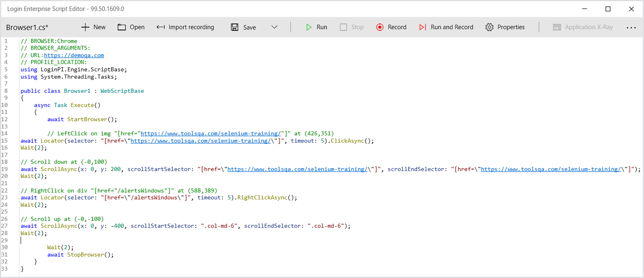The image size is (644, 278).
Task: Expand the Save options chevron dropdown
Action: pyautogui.click(x=274, y=27)
